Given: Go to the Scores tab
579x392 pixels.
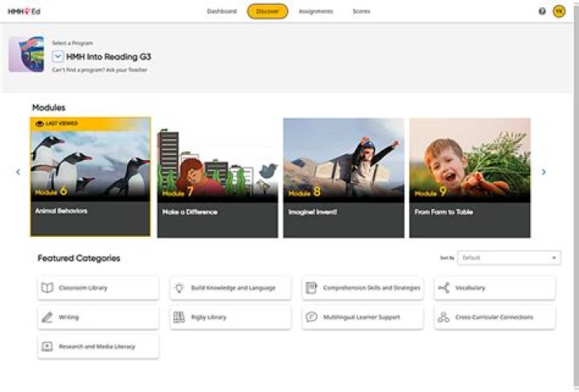Looking at the screenshot, I should click(361, 11).
